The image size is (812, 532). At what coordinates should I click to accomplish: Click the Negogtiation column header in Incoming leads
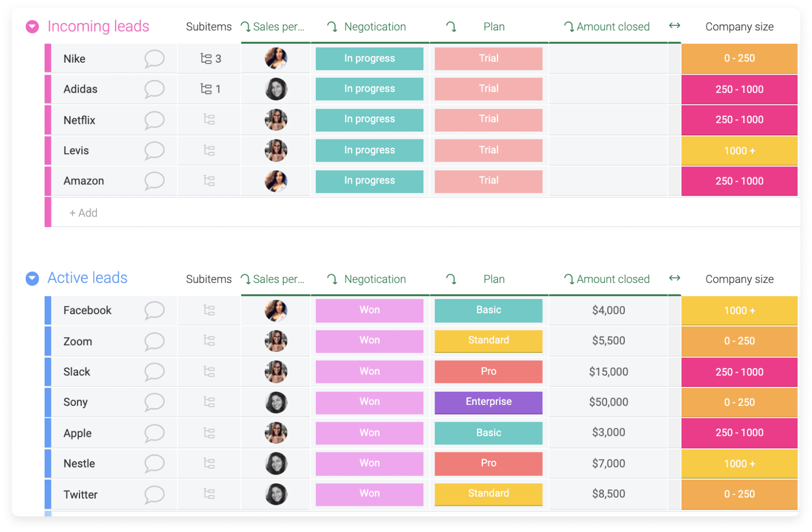coord(375,27)
